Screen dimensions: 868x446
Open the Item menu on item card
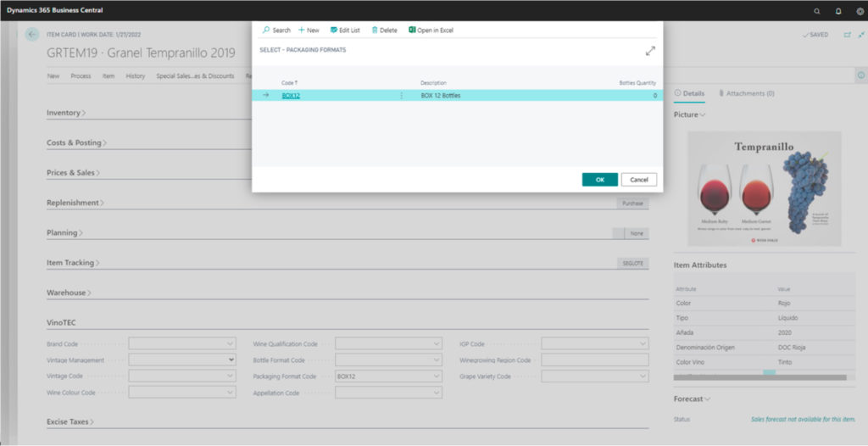pyautogui.click(x=108, y=76)
